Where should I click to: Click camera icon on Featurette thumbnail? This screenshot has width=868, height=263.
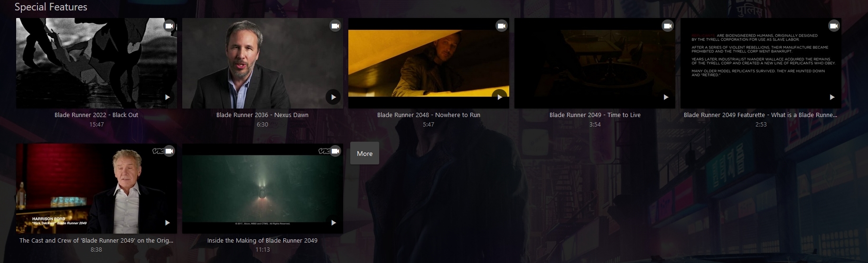click(x=833, y=26)
